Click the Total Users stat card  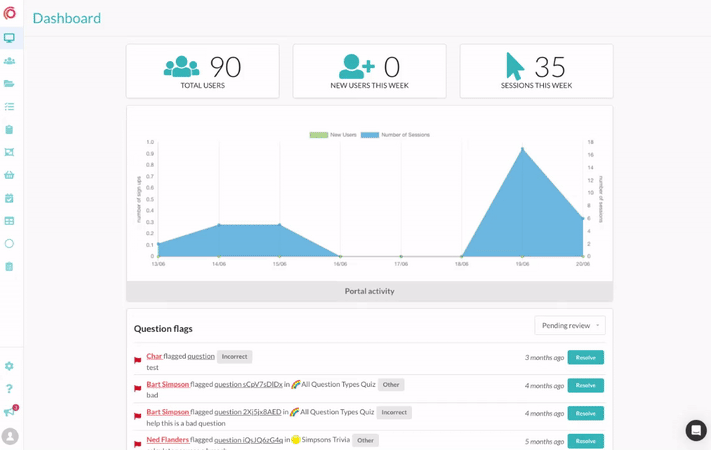[x=202, y=71]
